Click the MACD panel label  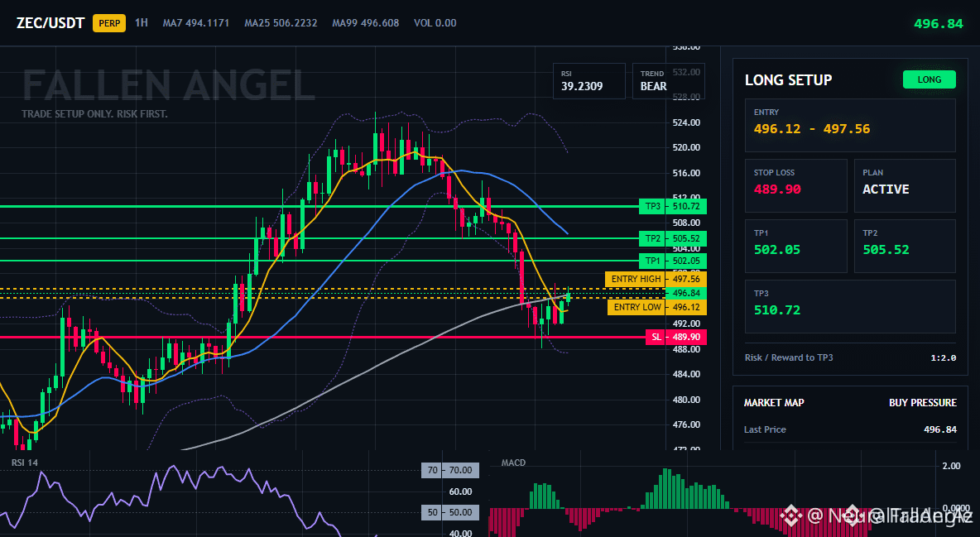click(513, 463)
